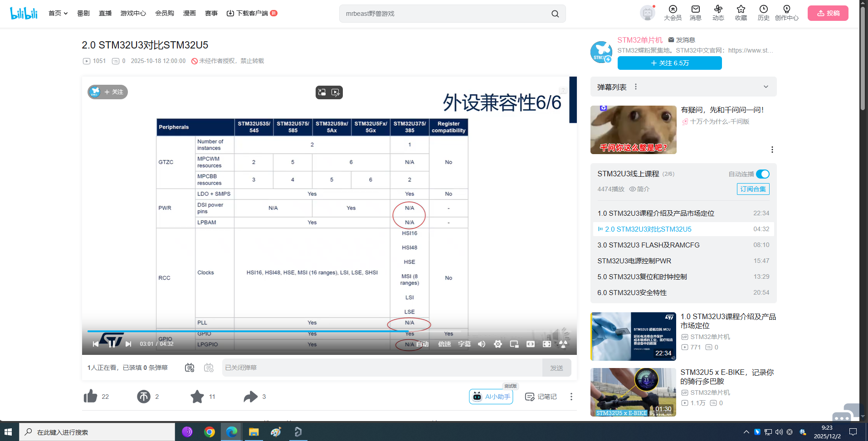
Task: Click 记笔记 to take notes
Action: click(541, 397)
